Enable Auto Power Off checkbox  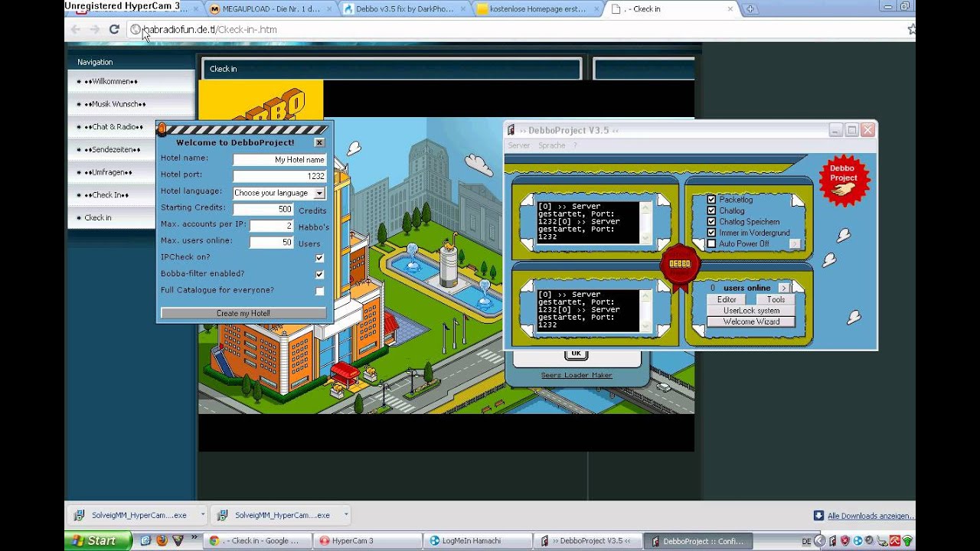[x=711, y=244]
